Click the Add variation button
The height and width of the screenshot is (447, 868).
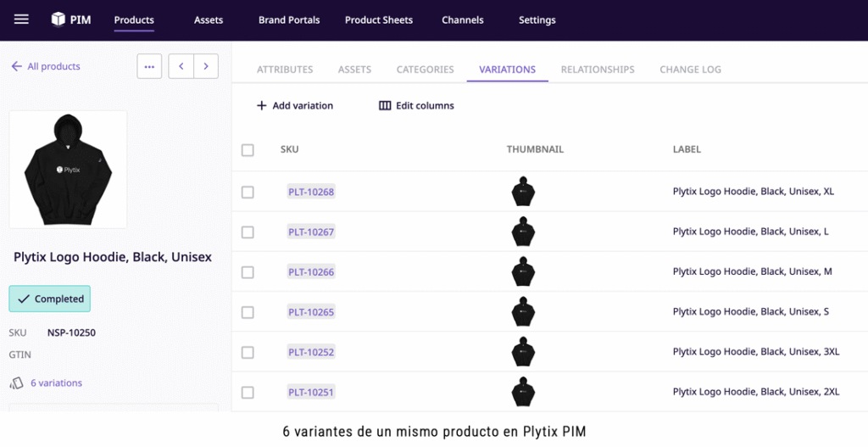(x=295, y=106)
